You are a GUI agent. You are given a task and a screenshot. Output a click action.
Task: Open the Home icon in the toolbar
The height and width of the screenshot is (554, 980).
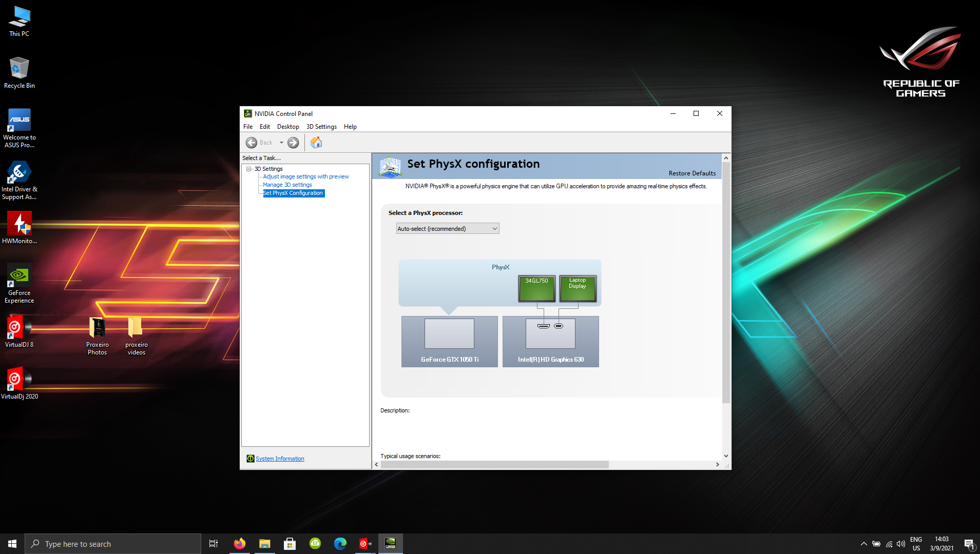point(316,143)
